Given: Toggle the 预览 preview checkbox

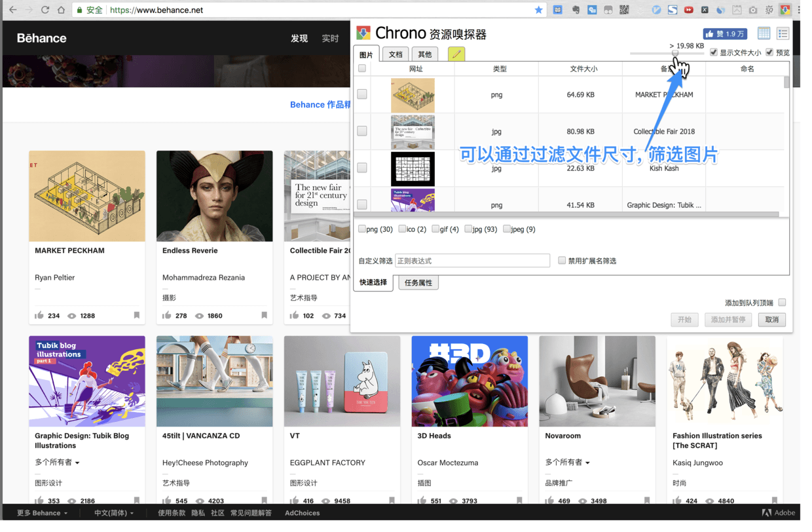Looking at the screenshot, I should (x=769, y=52).
